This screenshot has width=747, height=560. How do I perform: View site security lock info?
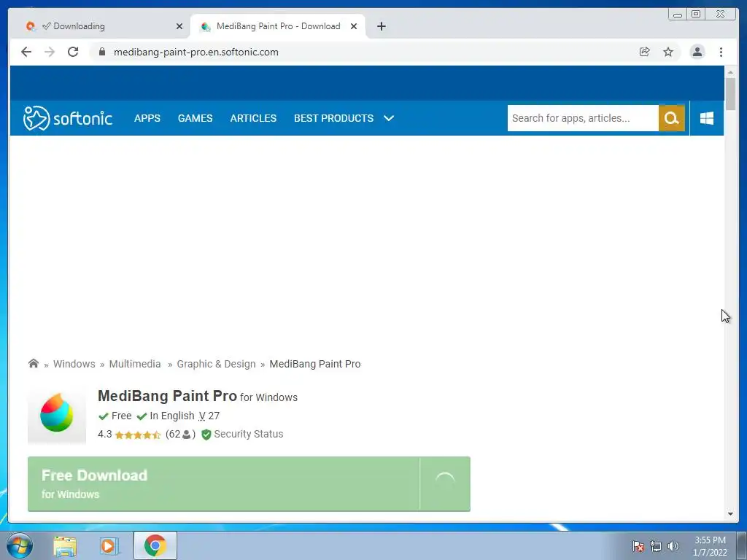click(x=101, y=52)
